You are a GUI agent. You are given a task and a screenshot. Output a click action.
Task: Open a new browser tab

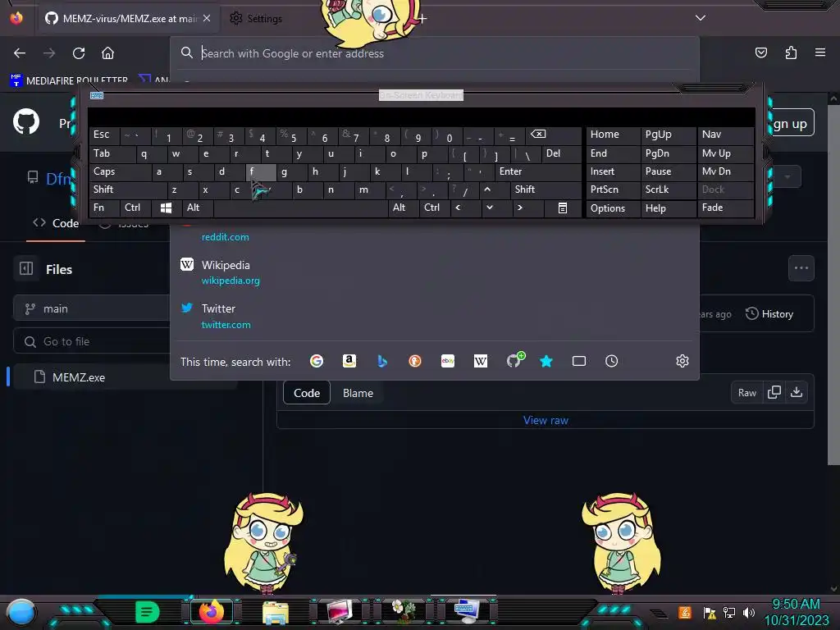tap(422, 19)
